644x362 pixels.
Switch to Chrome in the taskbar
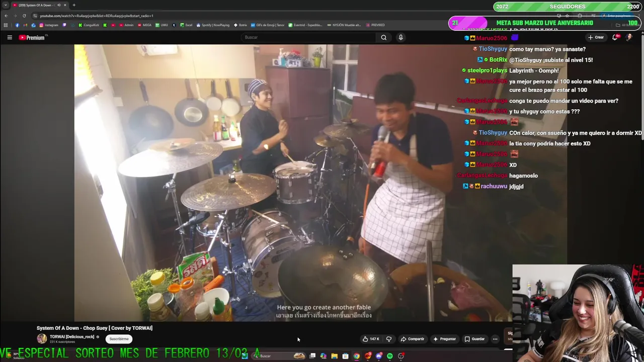[357, 356]
